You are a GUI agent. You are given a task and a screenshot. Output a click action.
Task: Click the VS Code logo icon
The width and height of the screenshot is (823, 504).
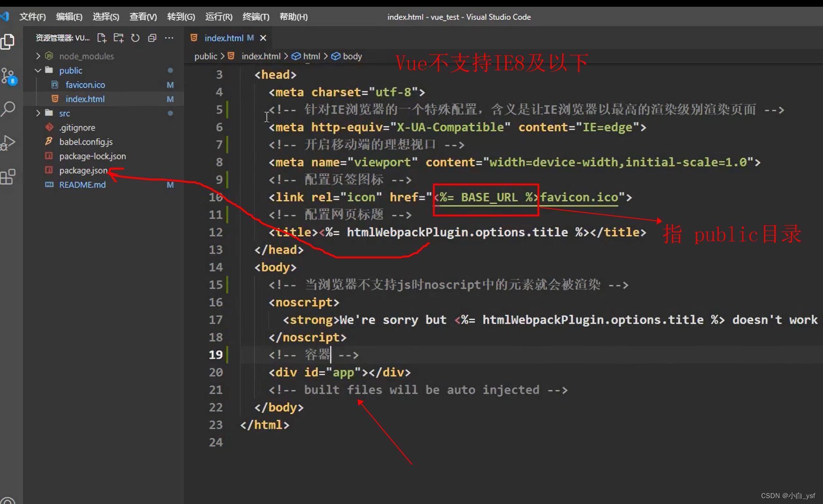click(5, 17)
